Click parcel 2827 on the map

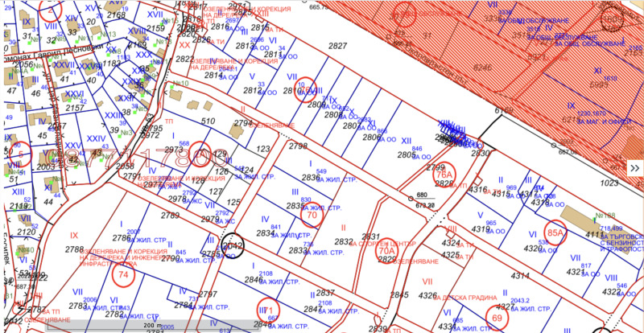tap(338, 47)
